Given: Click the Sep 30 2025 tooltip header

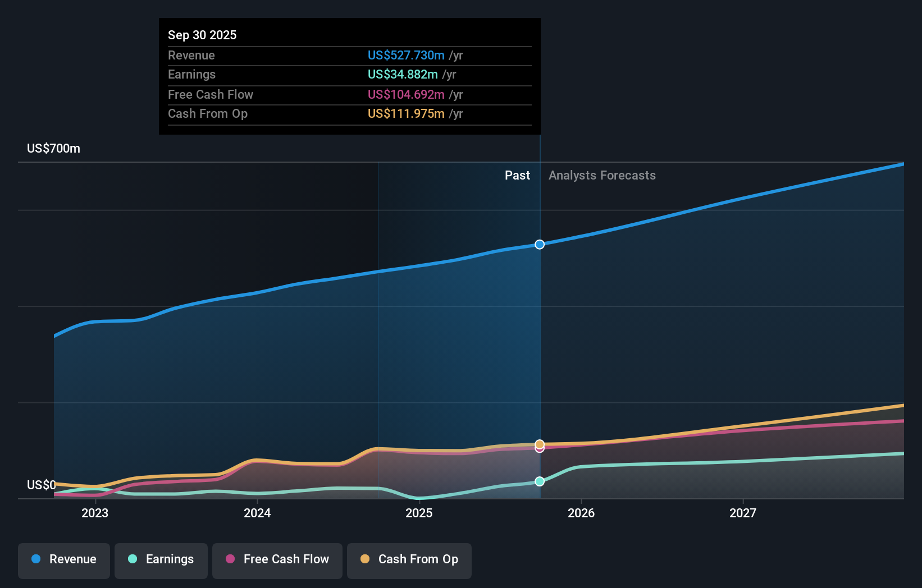Looking at the screenshot, I should pyautogui.click(x=202, y=35).
